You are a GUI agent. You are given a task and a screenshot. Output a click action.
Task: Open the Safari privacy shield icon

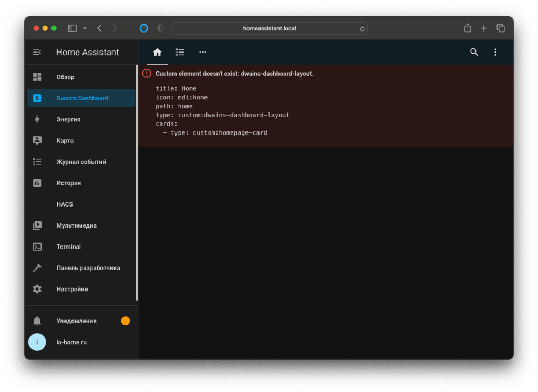coord(160,28)
